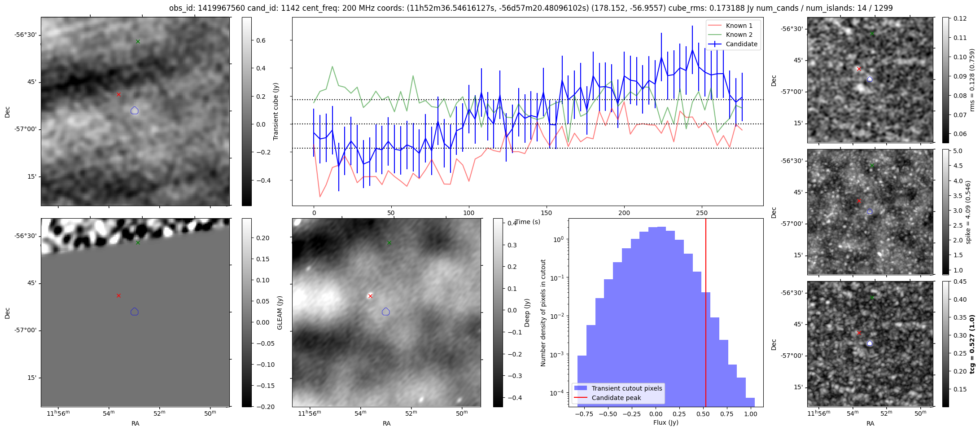The width and height of the screenshot is (980, 431).
Task: Click red x marker in the rms panel
Action: pyautogui.click(x=859, y=69)
